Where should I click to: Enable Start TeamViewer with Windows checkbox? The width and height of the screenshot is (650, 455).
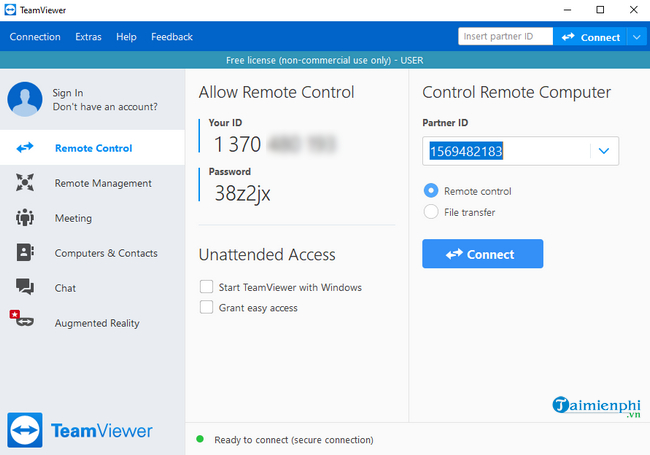pos(206,287)
